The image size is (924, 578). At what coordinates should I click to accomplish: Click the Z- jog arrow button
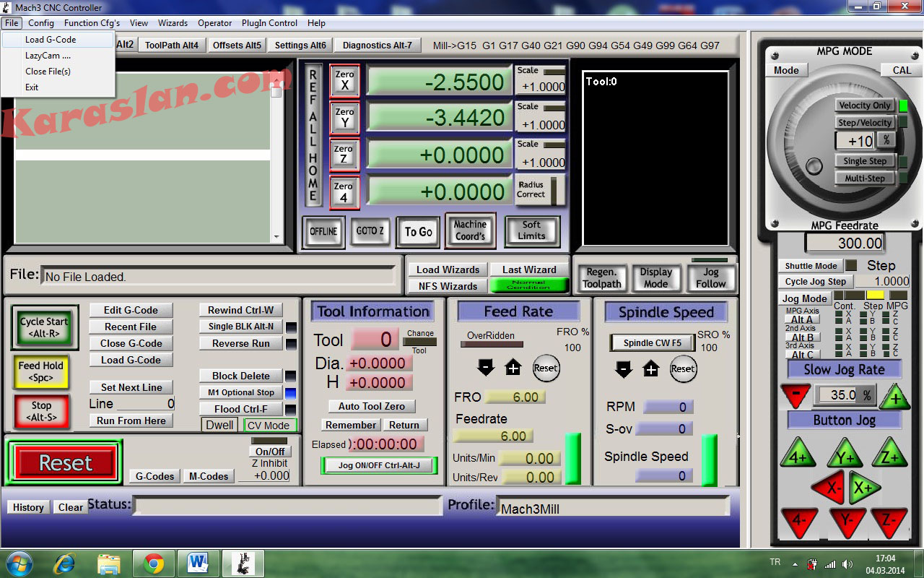point(889,522)
